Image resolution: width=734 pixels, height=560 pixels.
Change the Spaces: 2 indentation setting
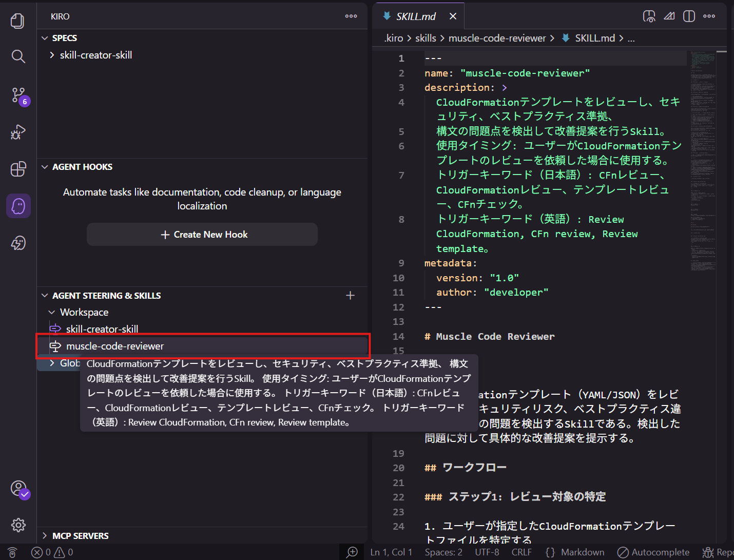pyautogui.click(x=443, y=552)
